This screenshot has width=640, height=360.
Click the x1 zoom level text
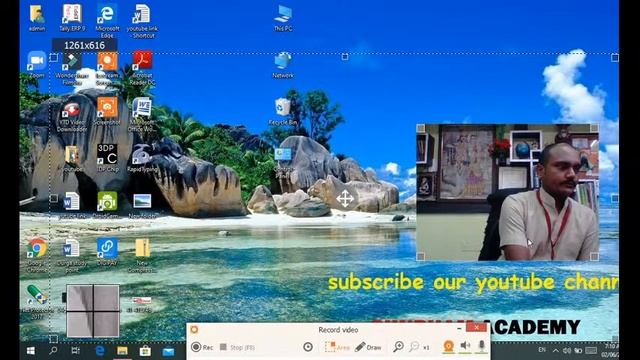(x=426, y=348)
